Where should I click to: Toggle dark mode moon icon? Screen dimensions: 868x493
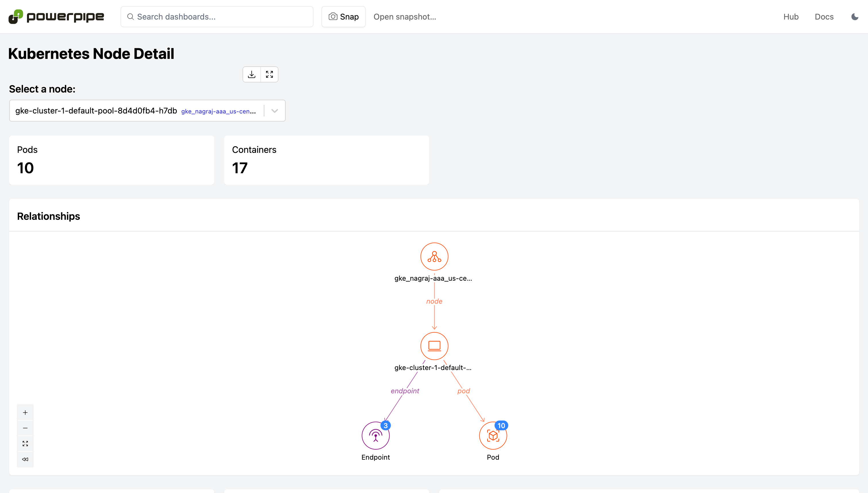tap(855, 17)
